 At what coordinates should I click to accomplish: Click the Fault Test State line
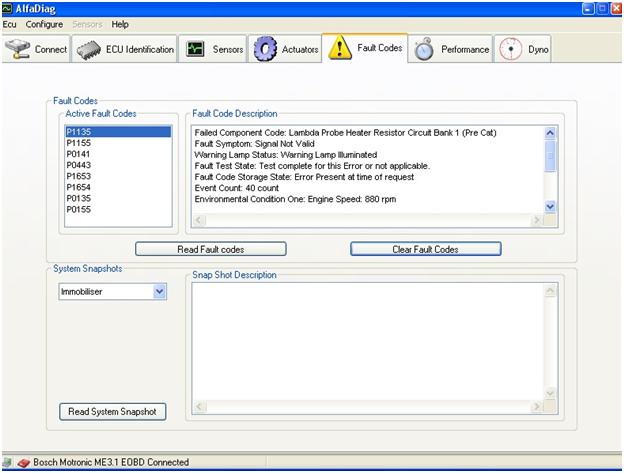click(x=312, y=166)
